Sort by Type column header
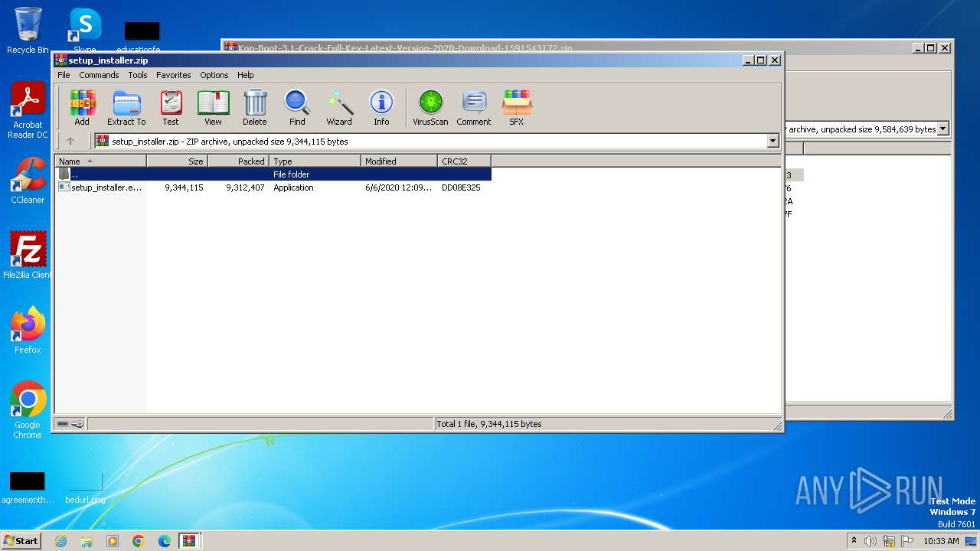Image resolution: width=980 pixels, height=551 pixels. click(315, 161)
